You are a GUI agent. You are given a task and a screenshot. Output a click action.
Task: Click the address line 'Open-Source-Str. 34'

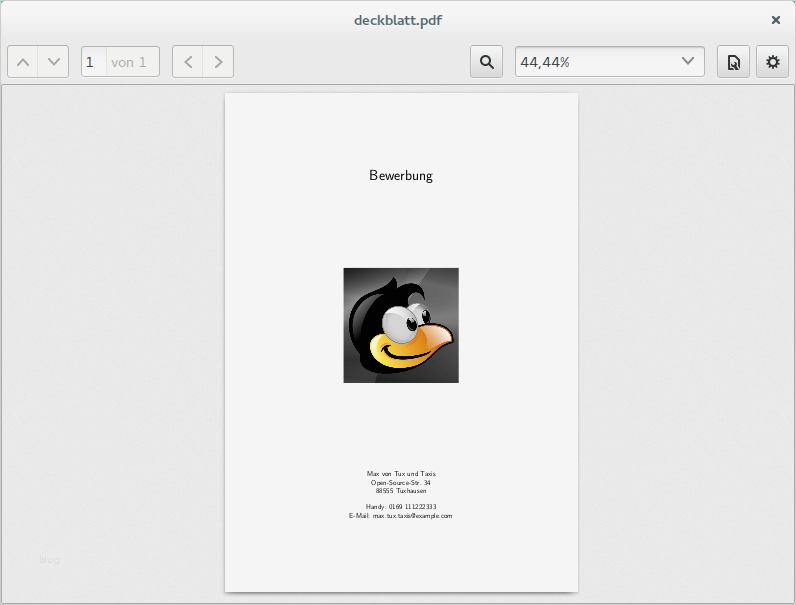[x=401, y=483]
